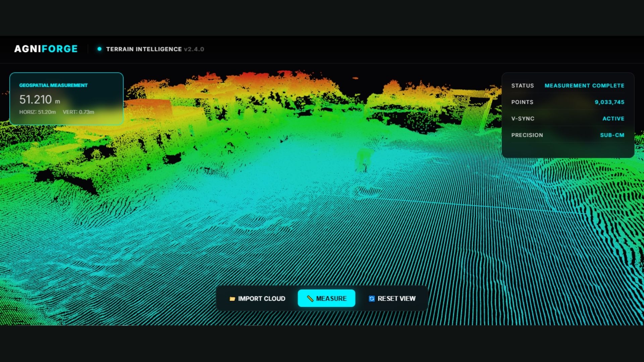Click the cyan status dot beside Terrain Intelligence
644x362 pixels.
(x=100, y=49)
